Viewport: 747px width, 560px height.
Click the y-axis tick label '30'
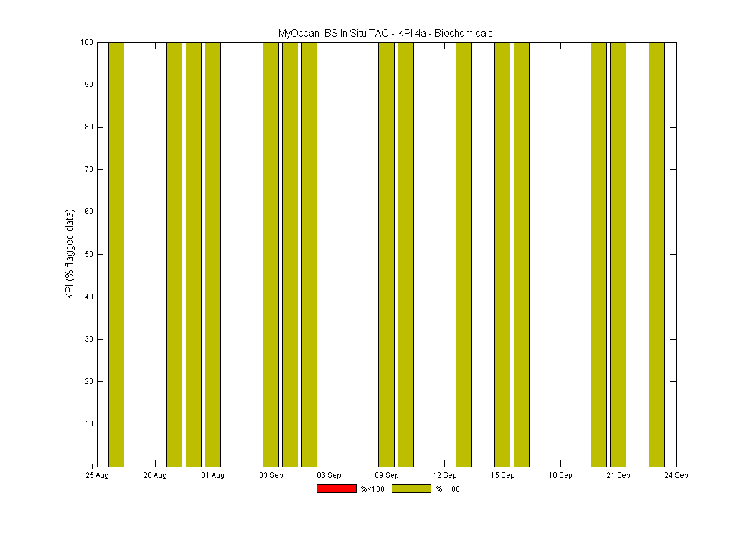89,339
